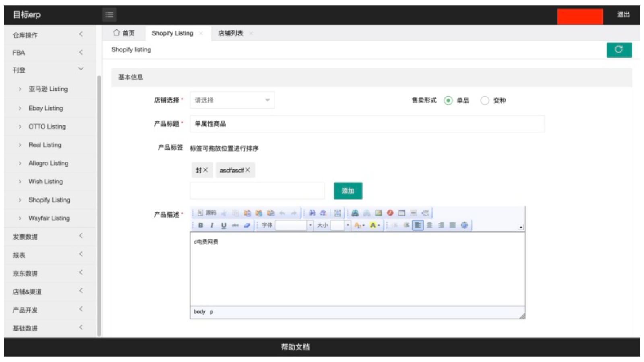
Task: Select the 单品 radio button
Action: (x=448, y=101)
